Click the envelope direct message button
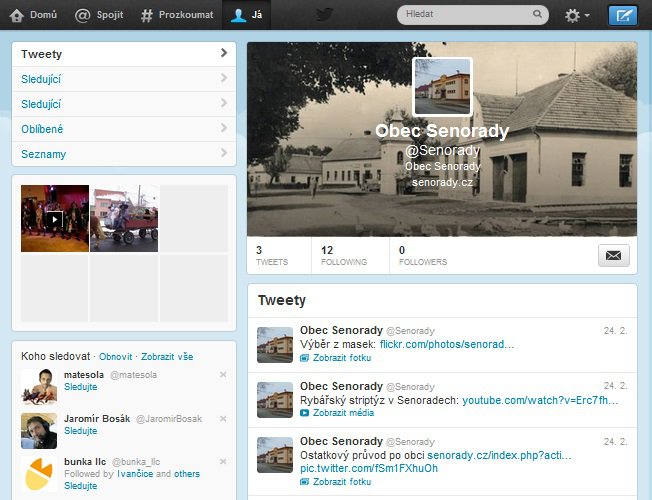652x500 pixels. pyautogui.click(x=613, y=255)
